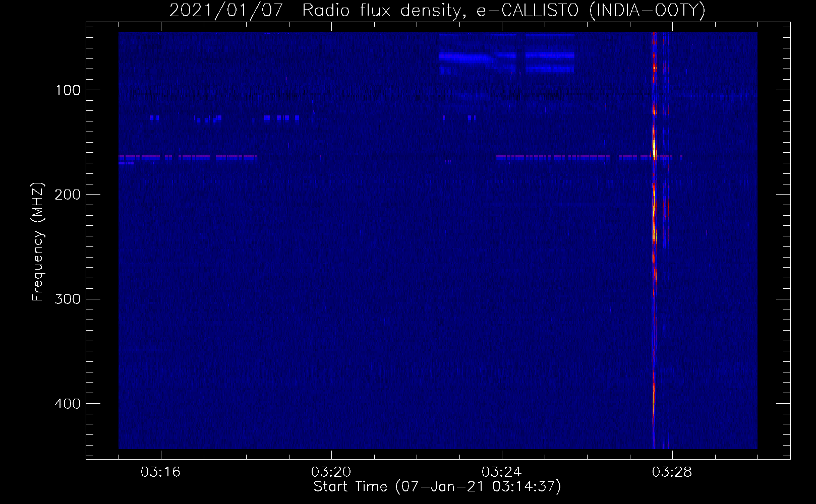This screenshot has height=504, width=816.
Task: Click the "Frequency (MHZ)" axis label
Action: (x=38, y=242)
